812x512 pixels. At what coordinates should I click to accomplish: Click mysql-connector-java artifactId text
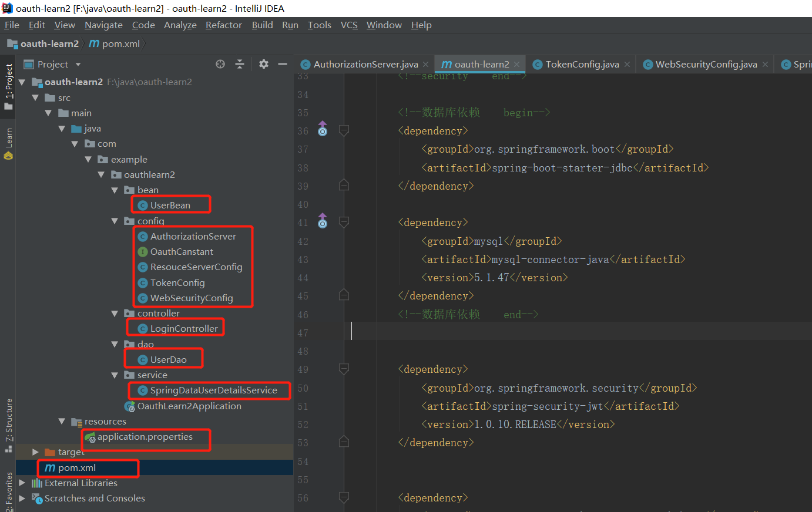[x=550, y=259]
